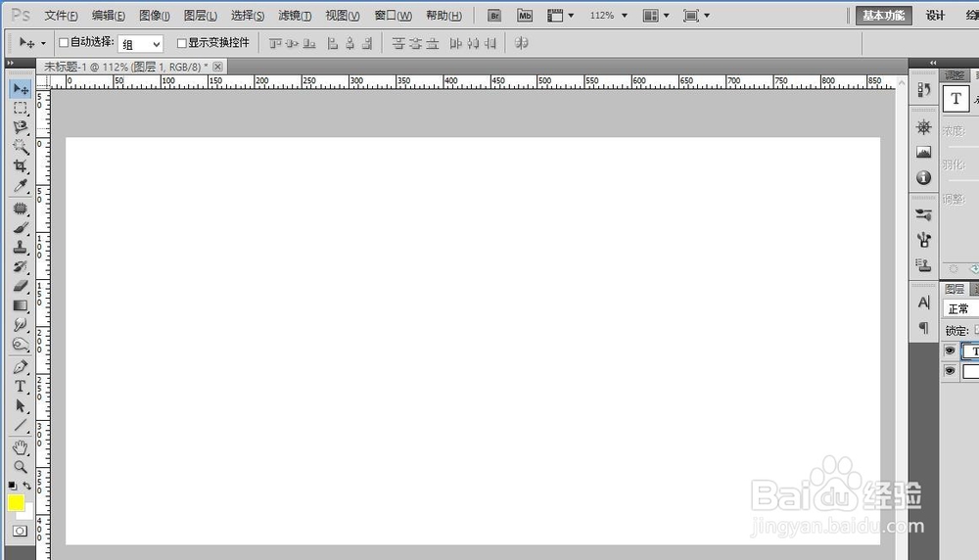Click the Auto-Align Layers icon
Image resolution: width=979 pixels, height=560 pixels.
tap(522, 43)
